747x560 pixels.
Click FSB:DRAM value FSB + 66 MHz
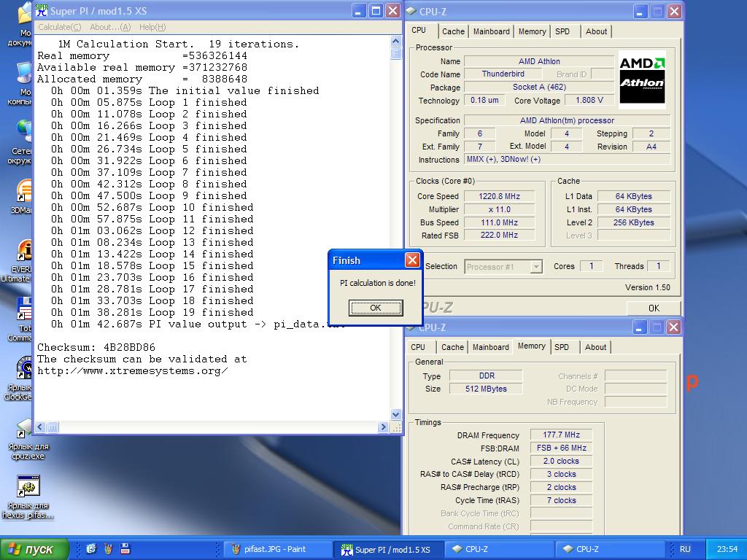click(x=561, y=448)
